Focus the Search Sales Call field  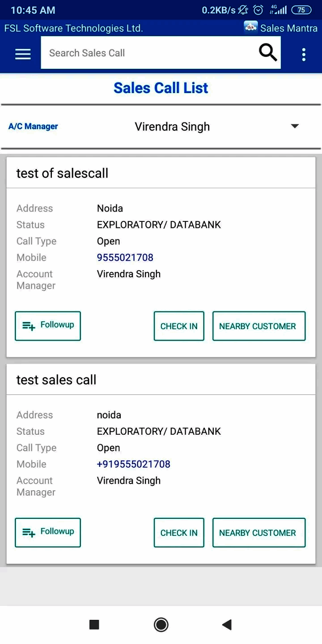[x=148, y=53]
